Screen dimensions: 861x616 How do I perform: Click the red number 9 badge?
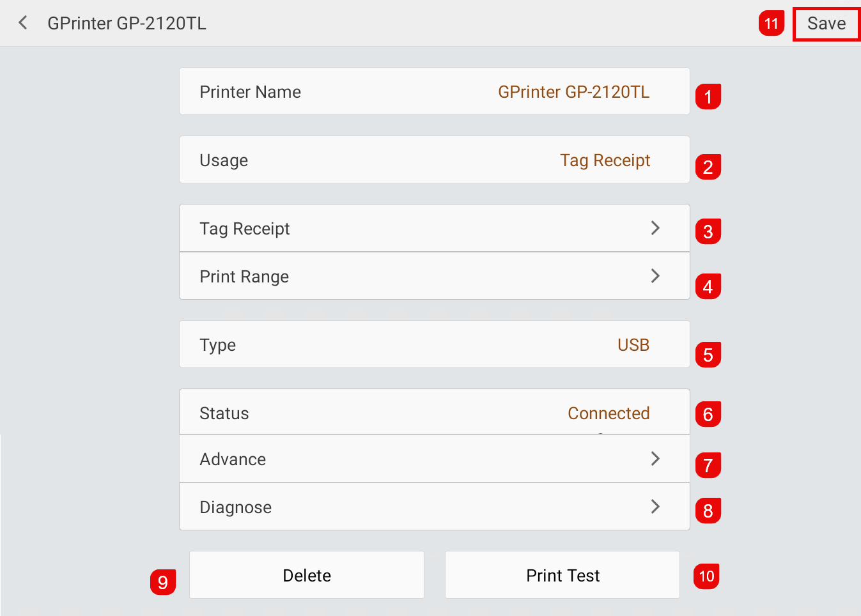163,581
